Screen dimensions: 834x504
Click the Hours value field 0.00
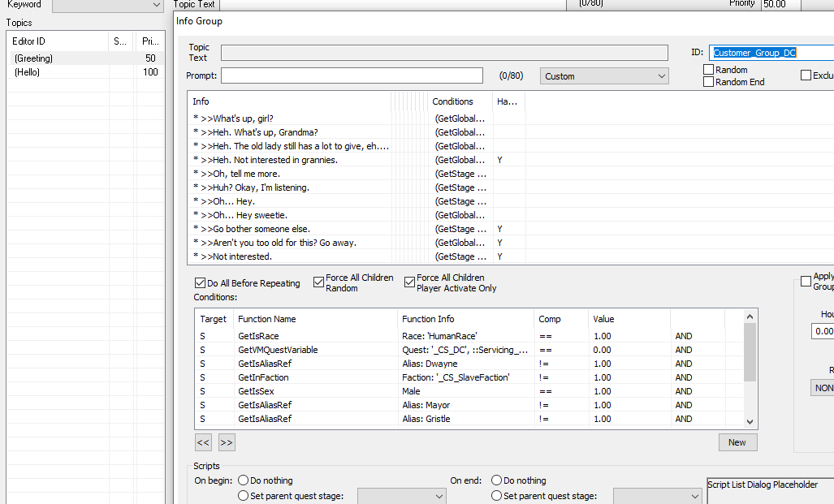[x=823, y=331]
